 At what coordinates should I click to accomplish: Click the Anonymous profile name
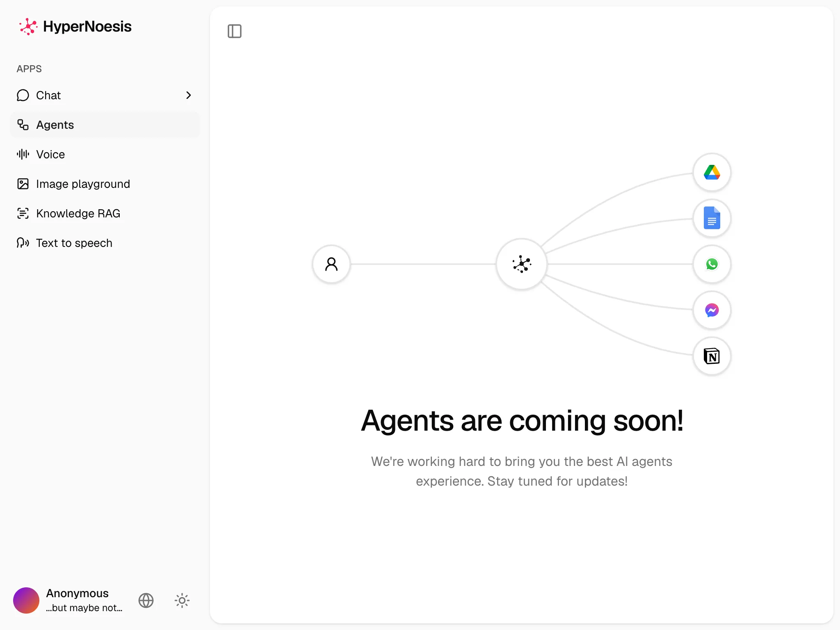point(77,593)
